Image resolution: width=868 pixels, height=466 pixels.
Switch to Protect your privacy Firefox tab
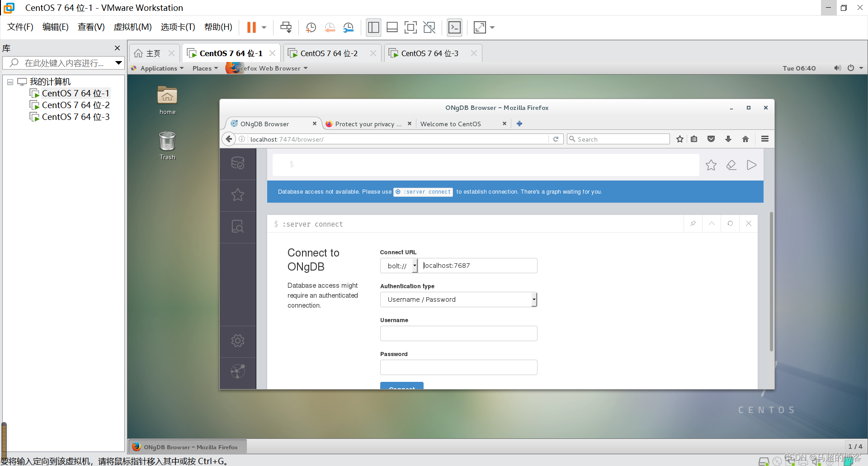(x=368, y=124)
